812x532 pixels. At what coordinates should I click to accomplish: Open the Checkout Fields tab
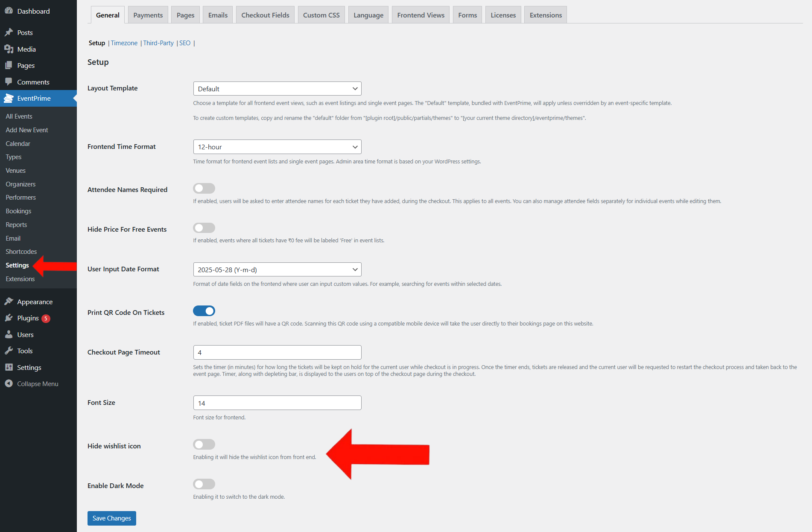click(265, 15)
